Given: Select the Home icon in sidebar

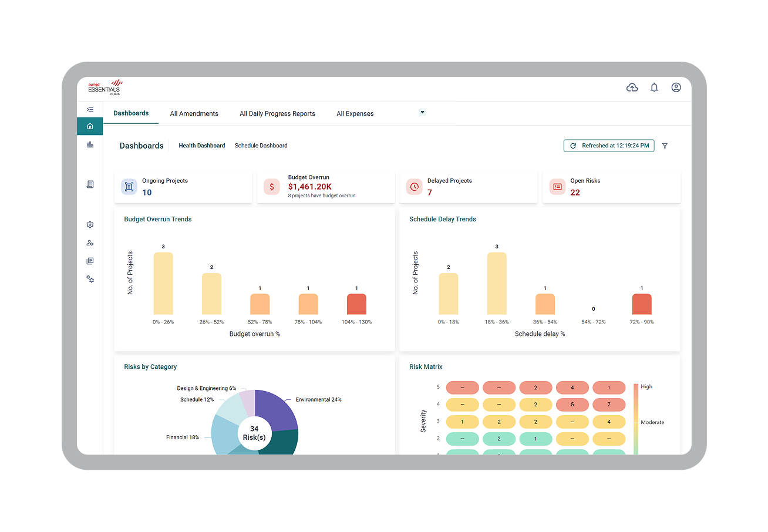Looking at the screenshot, I should 90,126.
